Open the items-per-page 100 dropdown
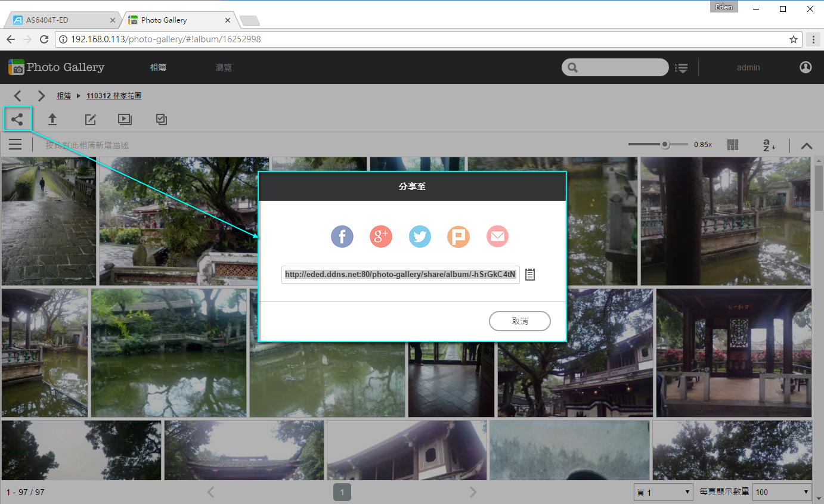Screen dimensions: 824x504 point(782,493)
